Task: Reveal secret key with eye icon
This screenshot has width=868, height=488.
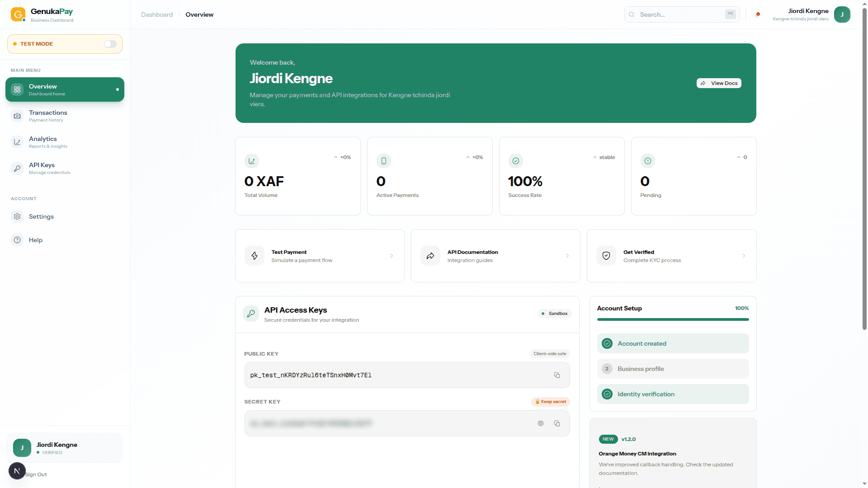Action: 541,423
